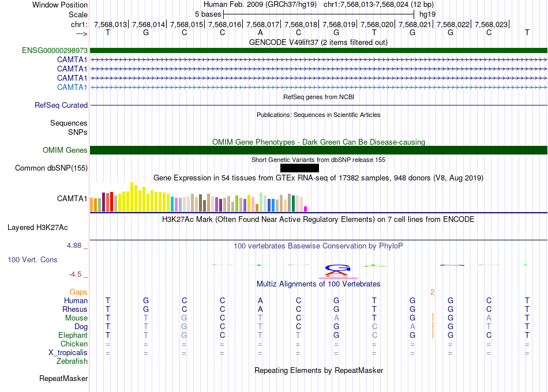
Task: Click the sequence direction arrow --->
Action: click(x=82, y=33)
